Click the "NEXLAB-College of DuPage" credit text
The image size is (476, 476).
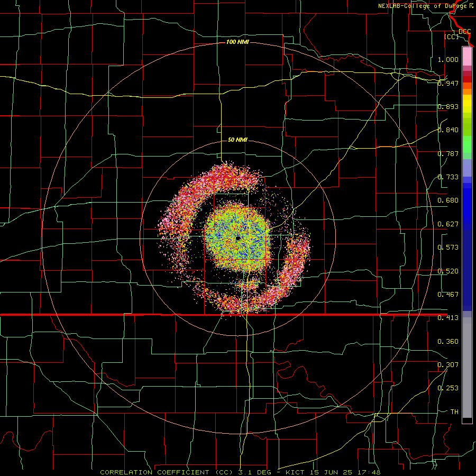point(422,6)
